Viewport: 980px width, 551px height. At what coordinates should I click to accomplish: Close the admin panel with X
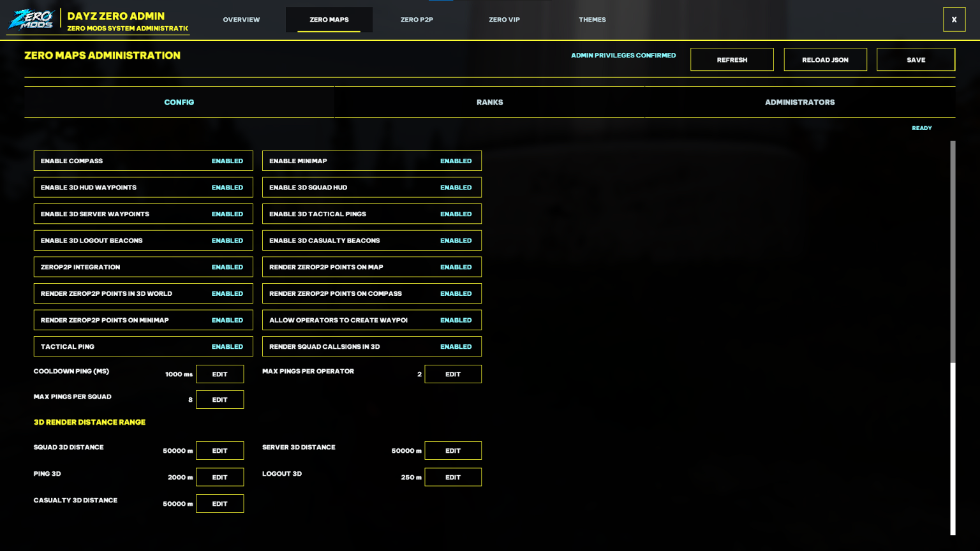click(954, 20)
